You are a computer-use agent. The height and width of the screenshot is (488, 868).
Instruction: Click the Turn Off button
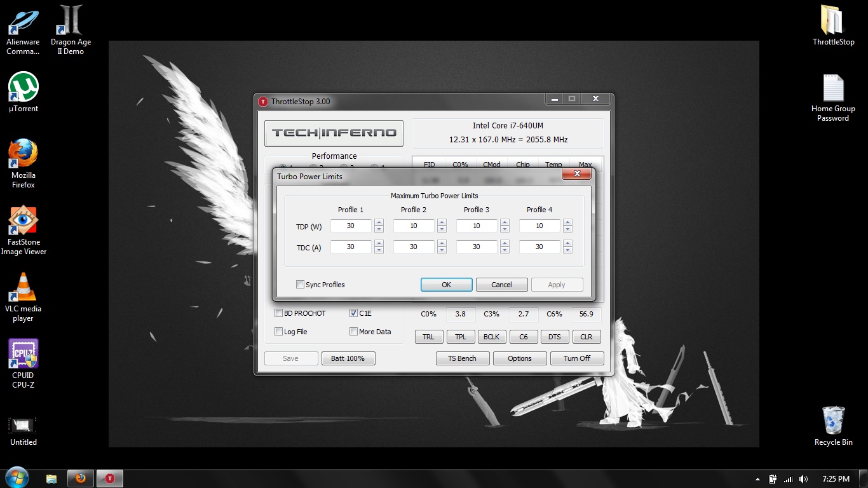click(577, 358)
